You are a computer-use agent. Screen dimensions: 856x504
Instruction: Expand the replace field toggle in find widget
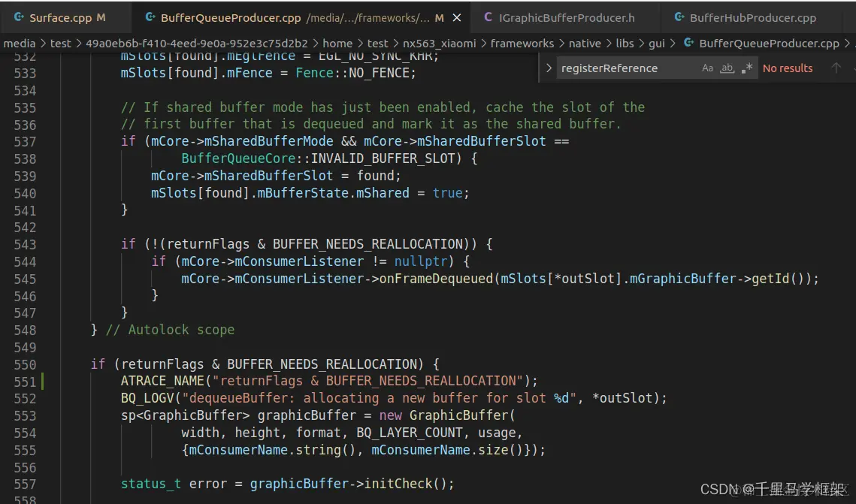tap(549, 68)
